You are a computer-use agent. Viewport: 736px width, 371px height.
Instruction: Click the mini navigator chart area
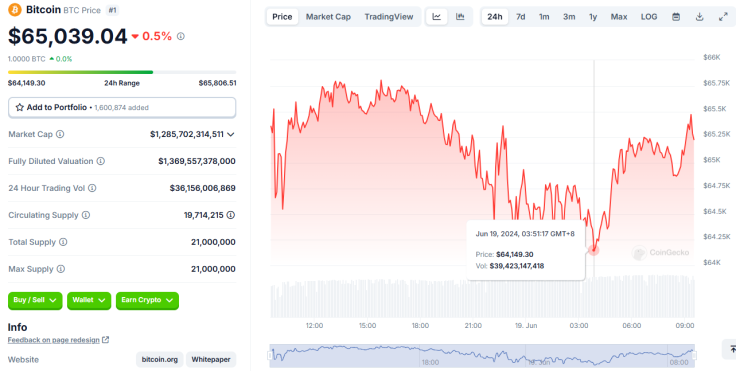point(482,356)
